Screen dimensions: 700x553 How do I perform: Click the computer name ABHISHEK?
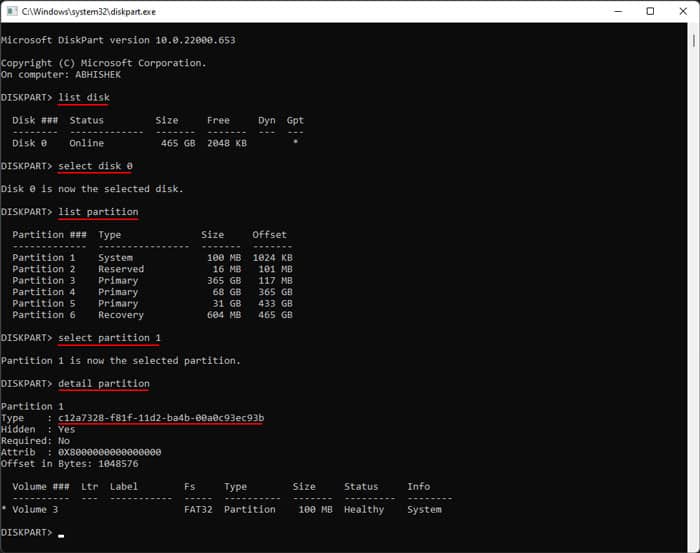(98, 75)
